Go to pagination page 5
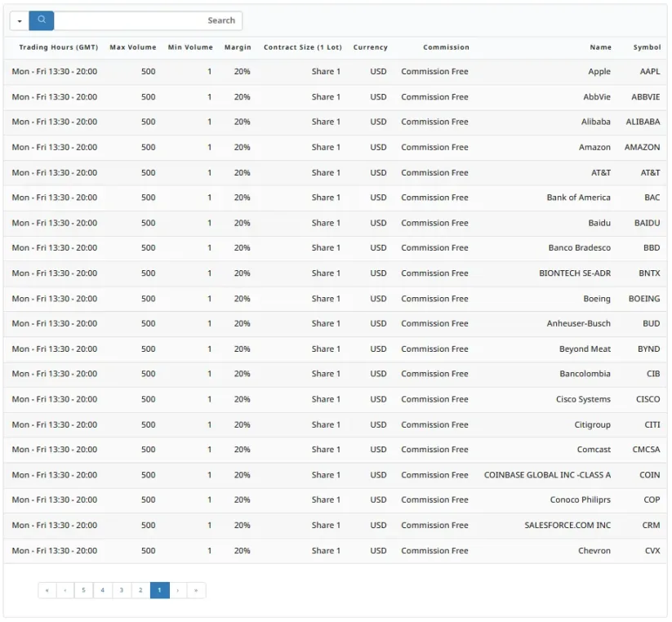672x622 pixels. coord(83,590)
